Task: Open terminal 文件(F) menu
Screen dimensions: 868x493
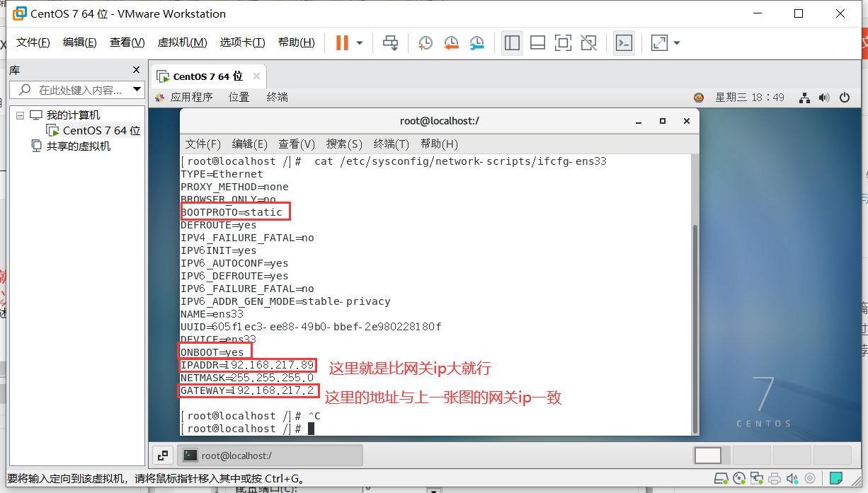Action: pyautogui.click(x=203, y=144)
